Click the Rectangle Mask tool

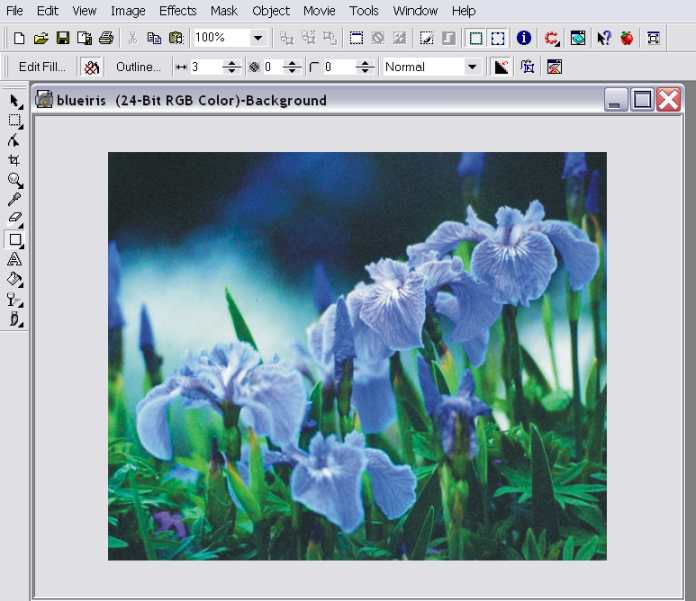[15, 121]
